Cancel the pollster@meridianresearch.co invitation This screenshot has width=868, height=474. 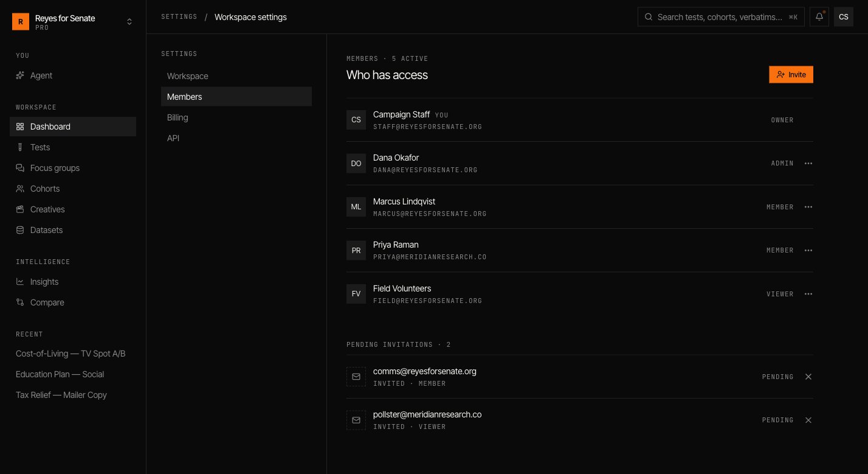point(808,420)
